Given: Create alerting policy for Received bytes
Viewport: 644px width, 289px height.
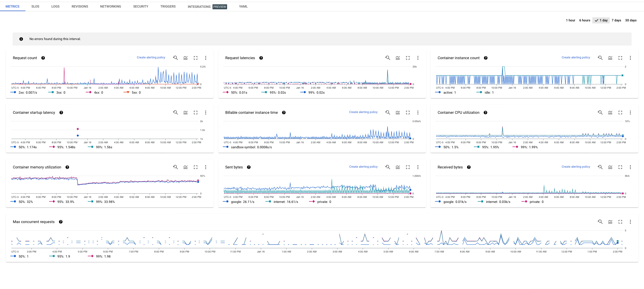Looking at the screenshot, I should [x=576, y=167].
